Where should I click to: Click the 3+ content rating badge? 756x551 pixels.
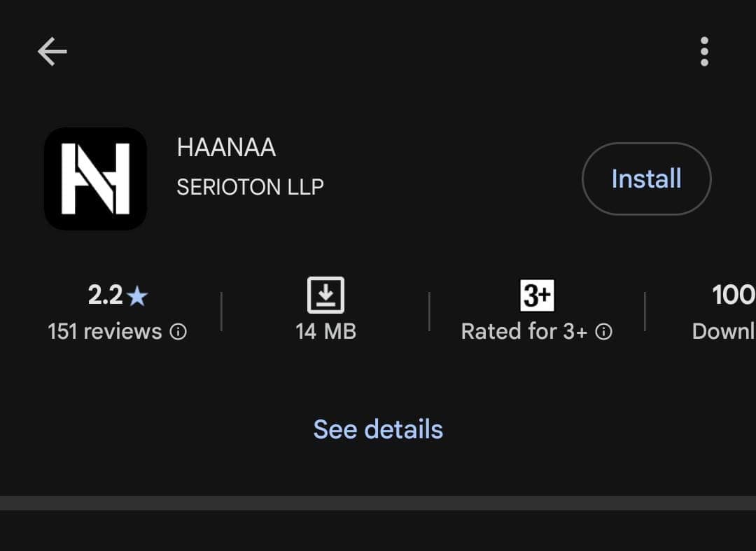pos(537,295)
